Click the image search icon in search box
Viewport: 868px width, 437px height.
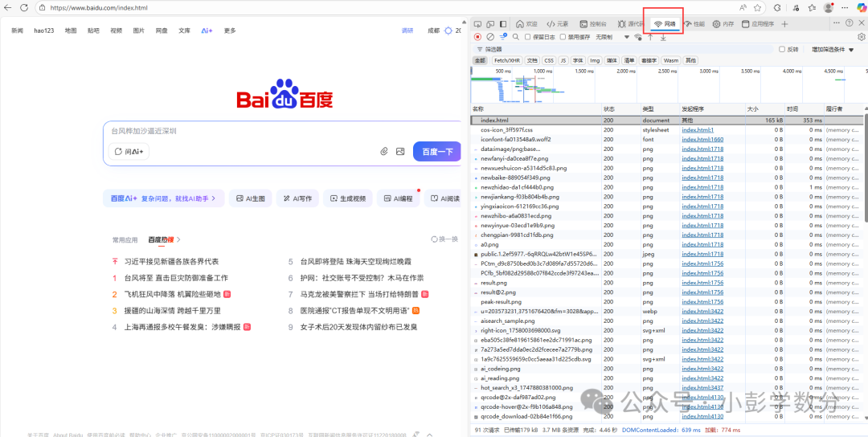tap(400, 151)
